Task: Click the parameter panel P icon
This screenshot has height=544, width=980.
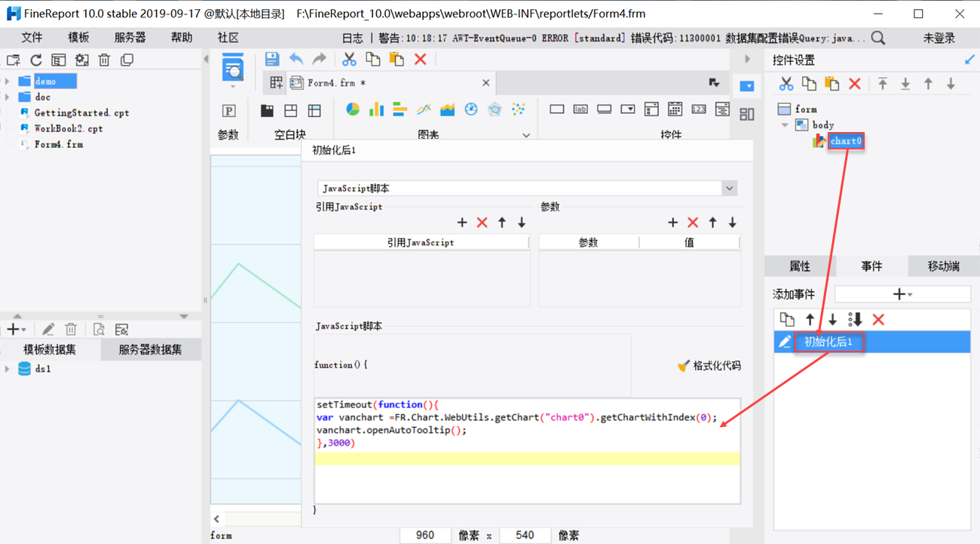Action: click(229, 110)
